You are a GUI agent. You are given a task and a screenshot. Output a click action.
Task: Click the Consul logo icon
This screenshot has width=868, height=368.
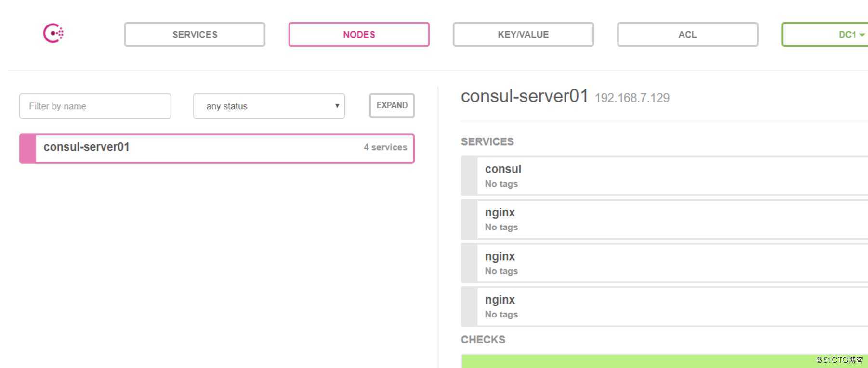pyautogui.click(x=53, y=33)
